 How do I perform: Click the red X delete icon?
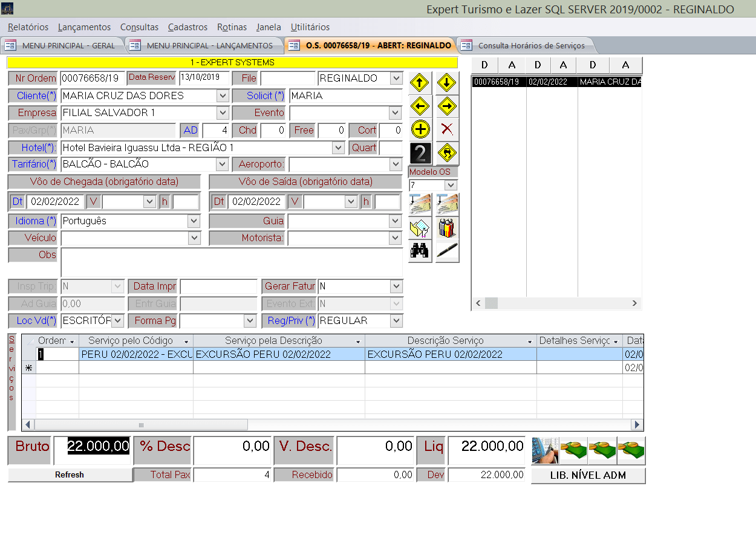(446, 129)
